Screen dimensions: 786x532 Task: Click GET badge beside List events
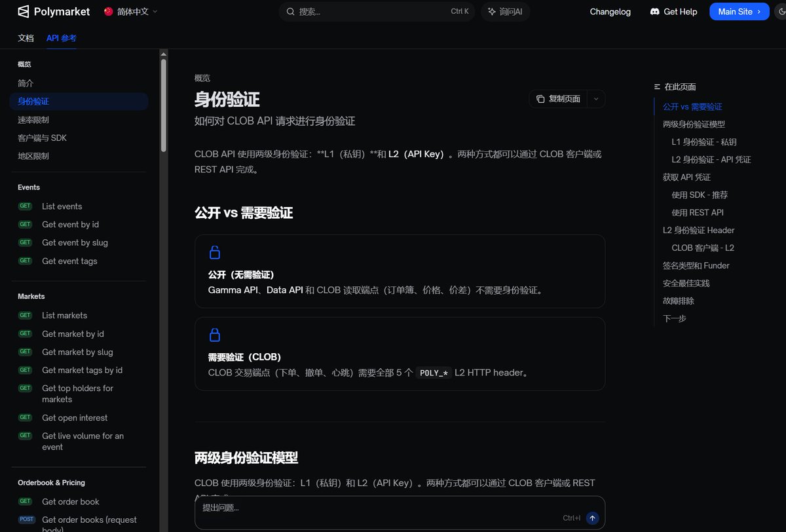[x=26, y=206]
